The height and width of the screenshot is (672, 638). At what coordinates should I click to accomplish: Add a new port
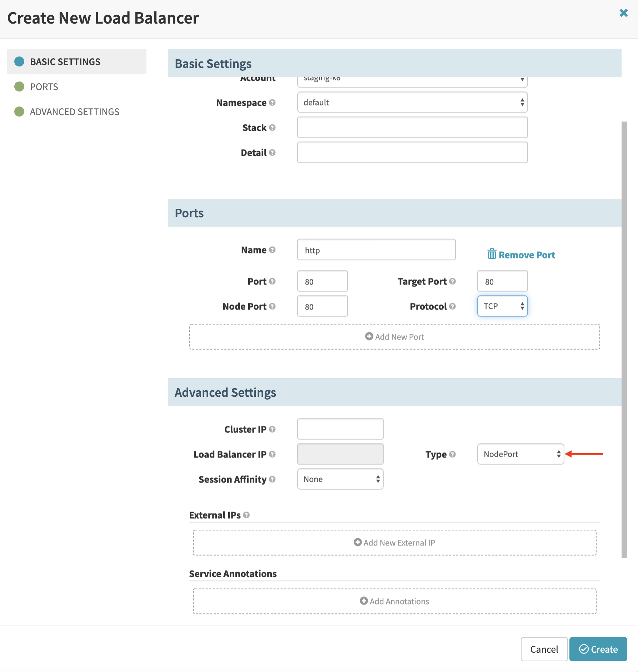394,337
